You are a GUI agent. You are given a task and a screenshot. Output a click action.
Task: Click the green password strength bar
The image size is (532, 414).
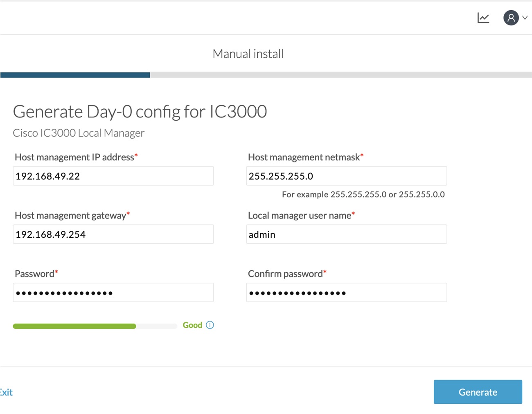[74, 326]
